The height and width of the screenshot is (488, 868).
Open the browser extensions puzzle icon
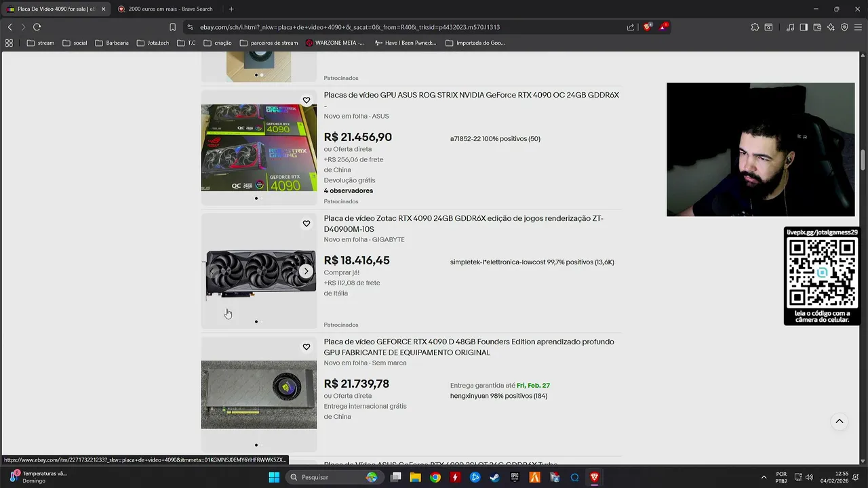755,27
